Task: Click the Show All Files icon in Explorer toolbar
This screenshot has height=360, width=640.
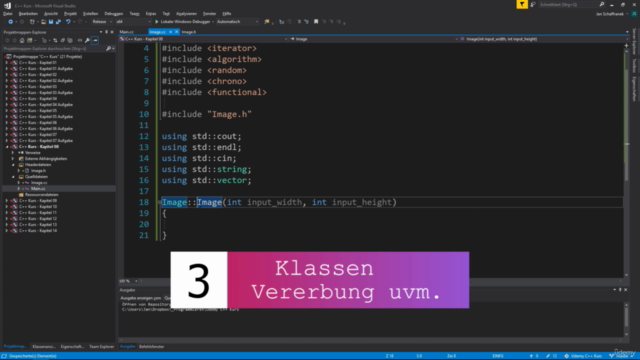Action: 70,40
